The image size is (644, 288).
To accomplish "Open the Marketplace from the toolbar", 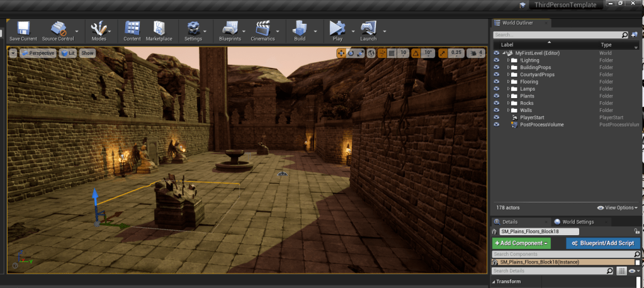I will (159, 29).
